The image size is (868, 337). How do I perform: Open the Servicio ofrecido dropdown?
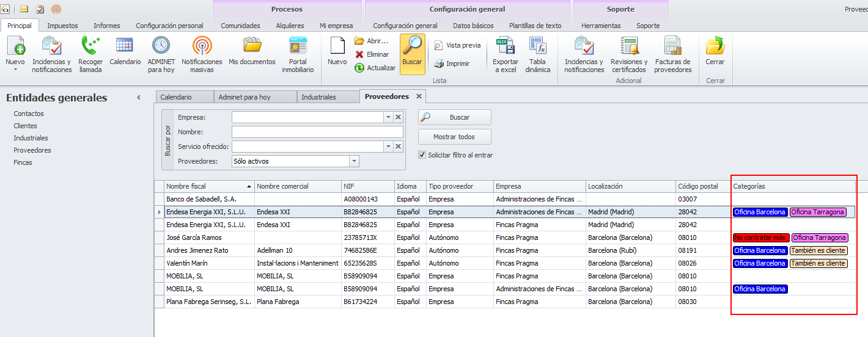pyautogui.click(x=388, y=147)
